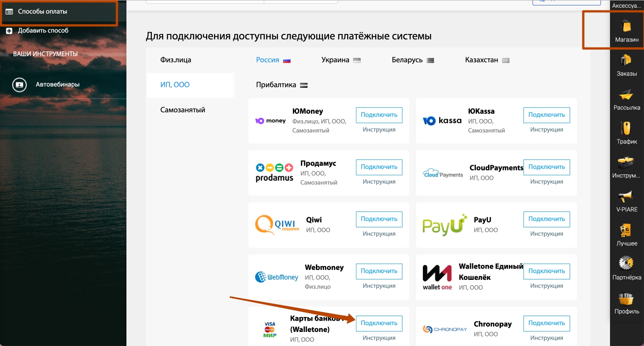Connect Webmoney with Подключить
This screenshot has width=644, height=346.
(x=379, y=271)
